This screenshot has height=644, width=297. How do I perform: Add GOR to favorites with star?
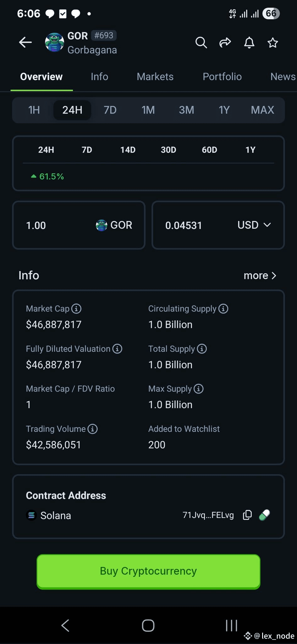click(273, 42)
